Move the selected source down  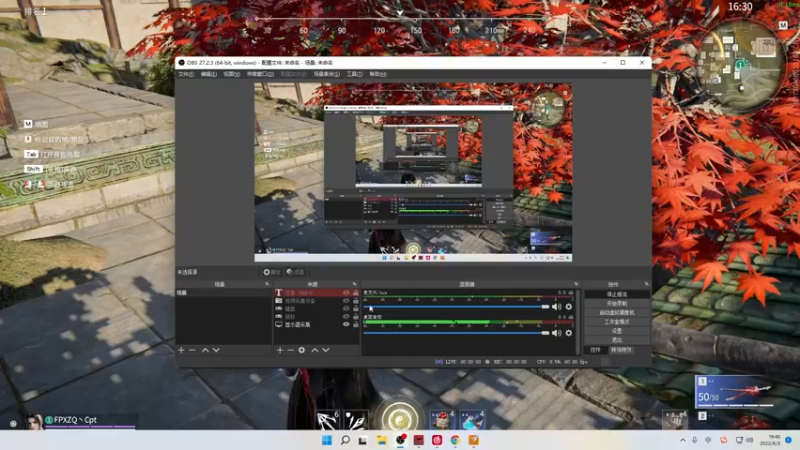point(326,350)
